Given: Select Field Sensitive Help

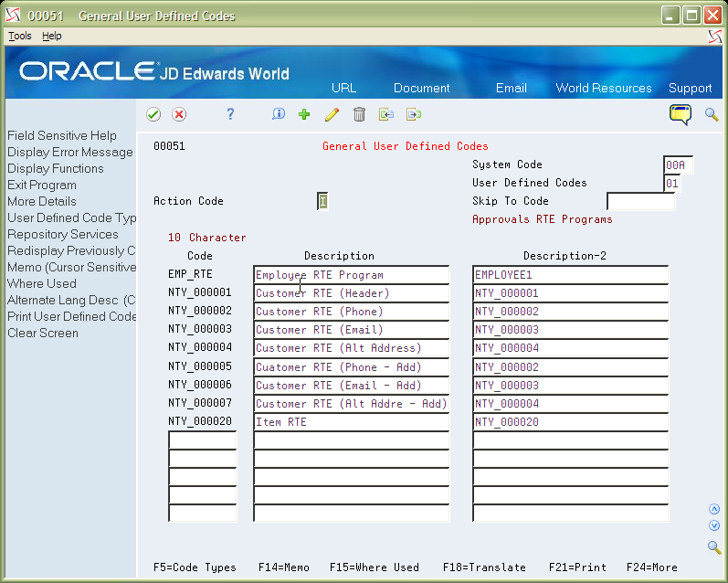Looking at the screenshot, I should pos(62,135).
